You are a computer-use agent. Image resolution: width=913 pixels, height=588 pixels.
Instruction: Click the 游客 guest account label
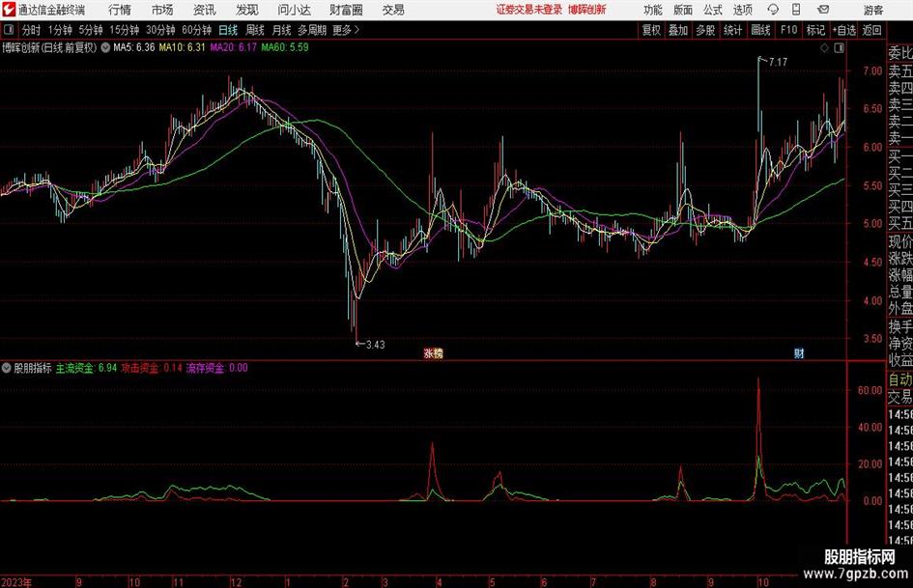pyautogui.click(x=873, y=10)
